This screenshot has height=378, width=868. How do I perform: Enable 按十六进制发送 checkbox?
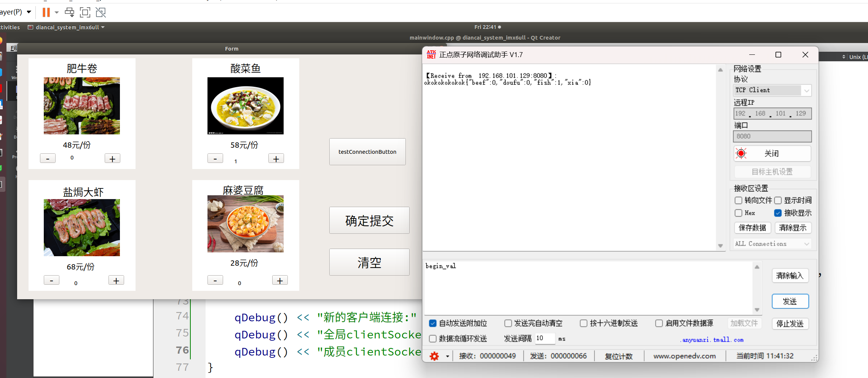pyautogui.click(x=583, y=323)
